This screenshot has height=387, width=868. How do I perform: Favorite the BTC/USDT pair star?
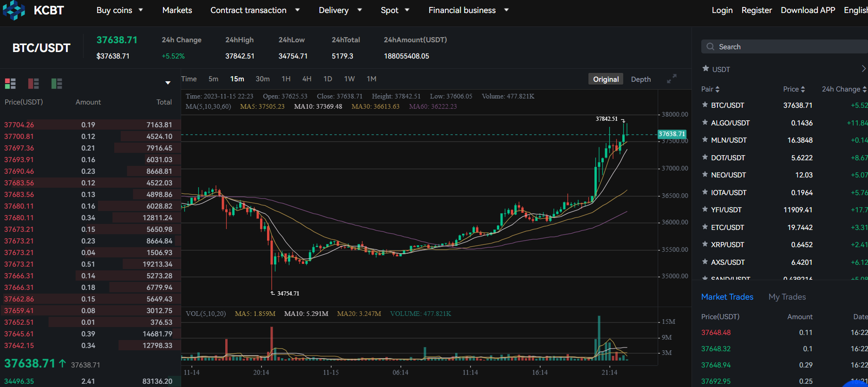click(705, 105)
